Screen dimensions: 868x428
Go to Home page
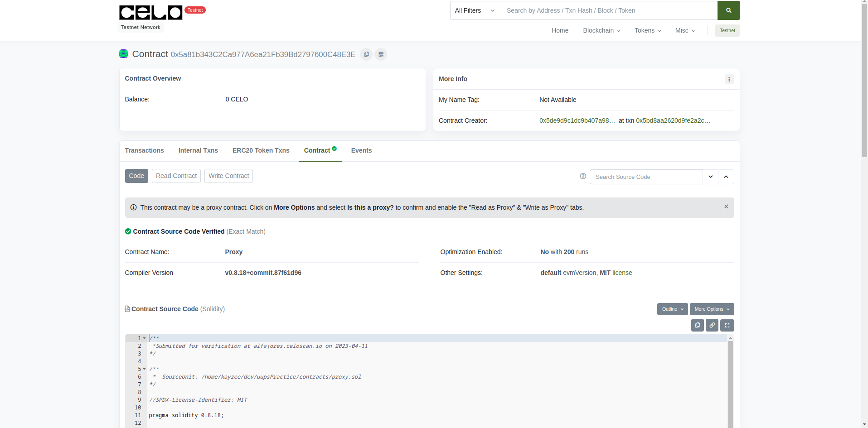pos(560,30)
